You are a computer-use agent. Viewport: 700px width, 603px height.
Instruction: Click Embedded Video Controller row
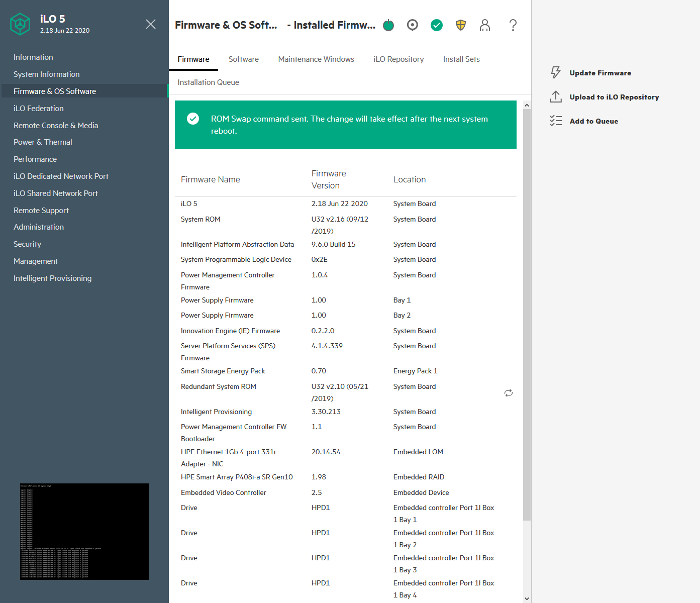(345, 493)
